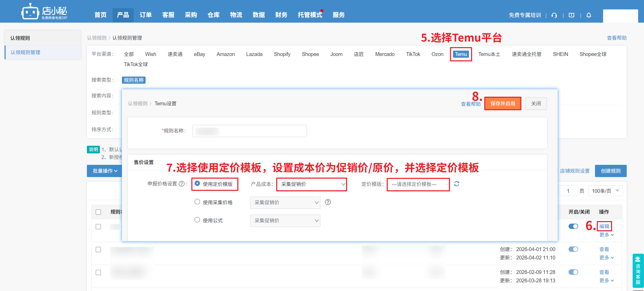Toggle off the first rule's enable switch
This screenshot has height=291, width=644.
click(573, 226)
